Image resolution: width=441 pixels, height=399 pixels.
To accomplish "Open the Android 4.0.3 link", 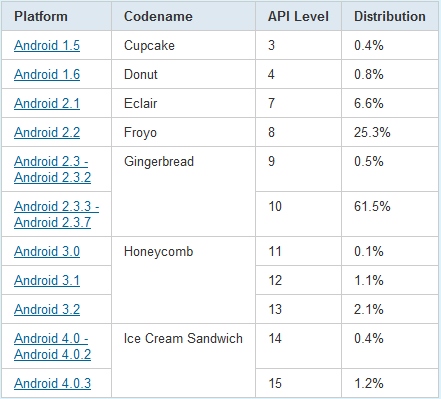I will pyautogui.click(x=52, y=383).
